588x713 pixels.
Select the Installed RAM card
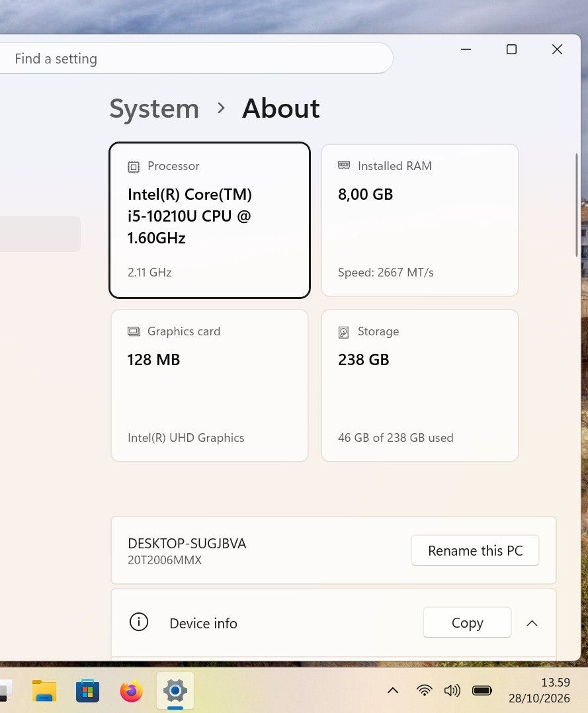click(x=420, y=220)
